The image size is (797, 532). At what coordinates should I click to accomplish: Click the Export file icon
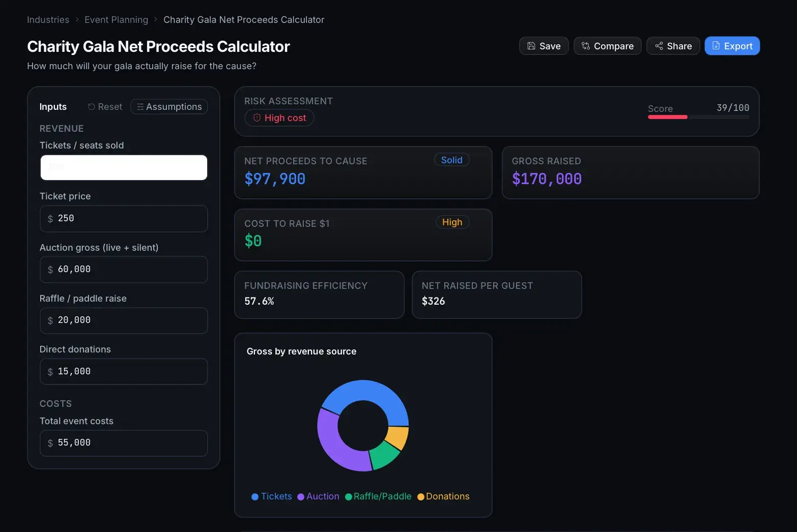coord(716,46)
